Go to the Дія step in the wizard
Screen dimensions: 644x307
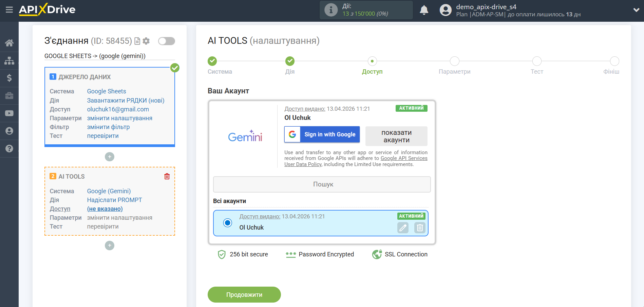pyautogui.click(x=290, y=61)
